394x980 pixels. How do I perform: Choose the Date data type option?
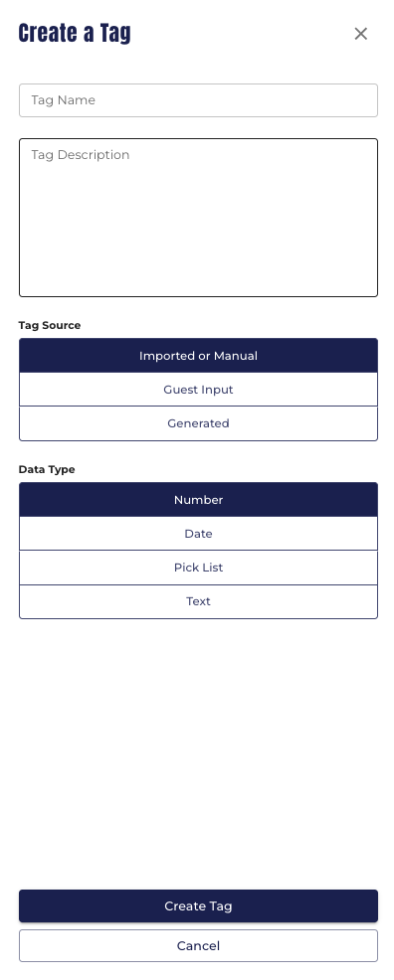click(x=198, y=534)
